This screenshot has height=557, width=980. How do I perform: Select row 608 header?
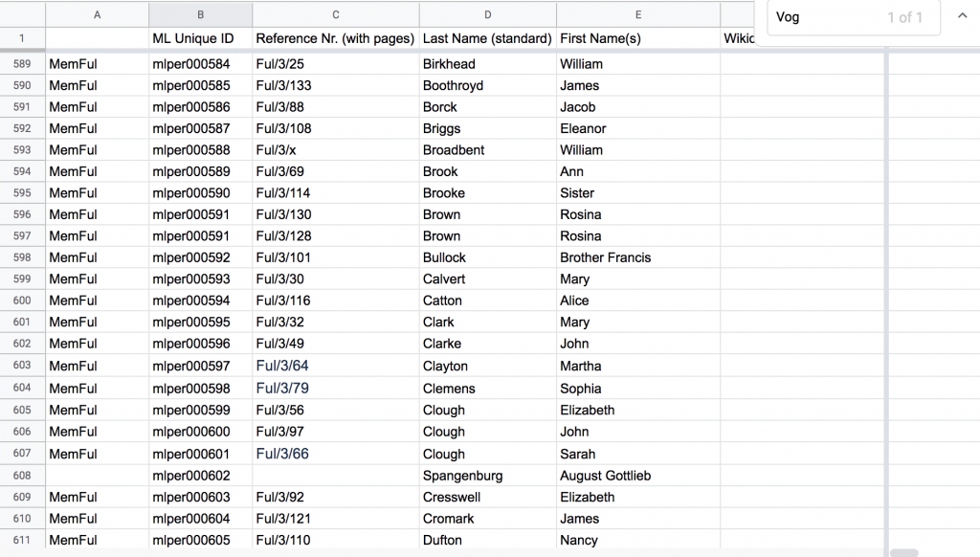coord(22,476)
